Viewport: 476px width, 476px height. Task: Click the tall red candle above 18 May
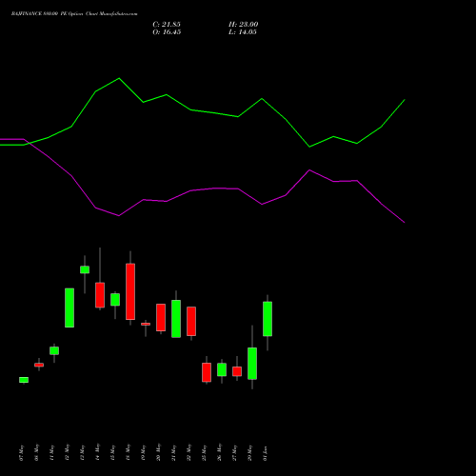pos(130,291)
